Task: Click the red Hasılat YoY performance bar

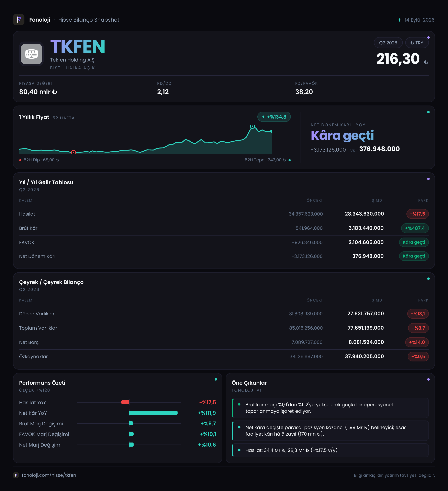Action: 125,402
